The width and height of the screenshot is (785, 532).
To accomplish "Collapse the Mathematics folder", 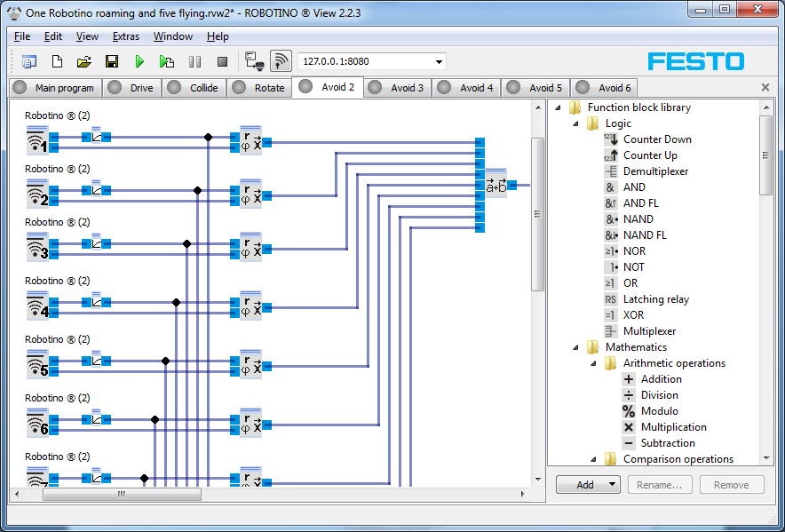I will (x=575, y=347).
